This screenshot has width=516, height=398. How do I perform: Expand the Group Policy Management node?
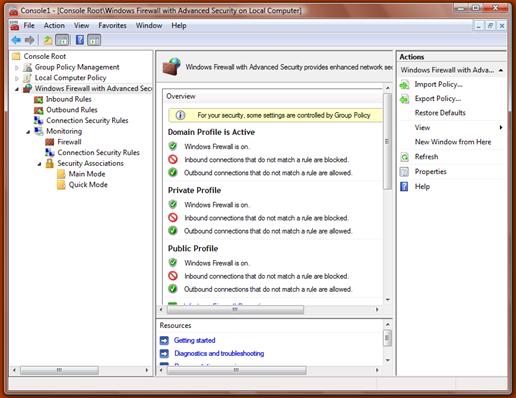coord(17,67)
